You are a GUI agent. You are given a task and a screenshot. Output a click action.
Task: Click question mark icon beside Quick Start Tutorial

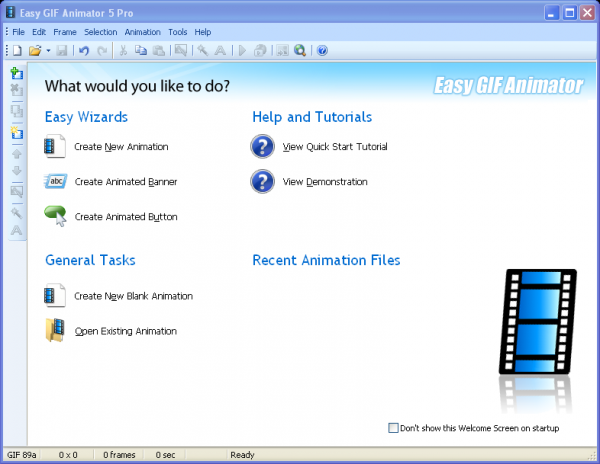click(x=262, y=146)
